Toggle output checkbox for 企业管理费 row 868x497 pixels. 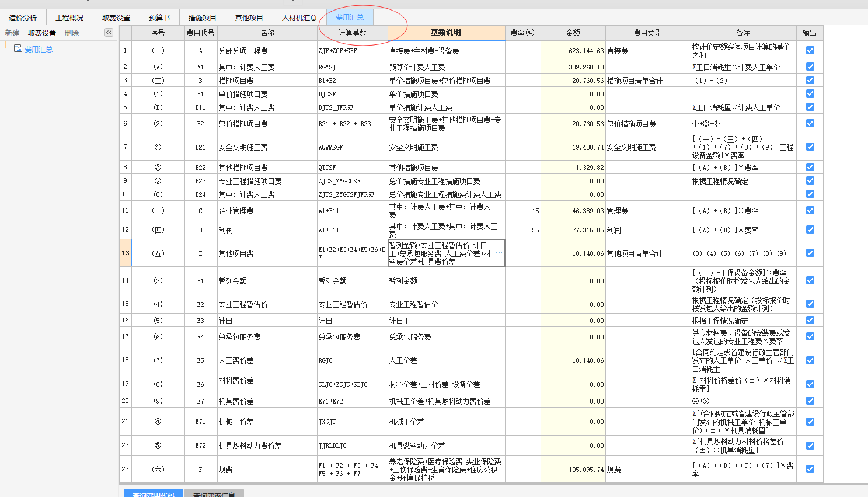pos(810,210)
